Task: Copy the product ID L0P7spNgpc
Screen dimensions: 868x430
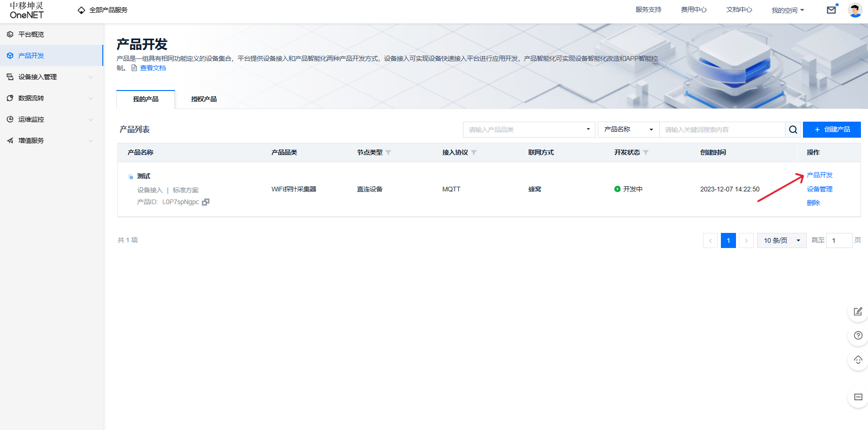Action: pyautogui.click(x=205, y=202)
